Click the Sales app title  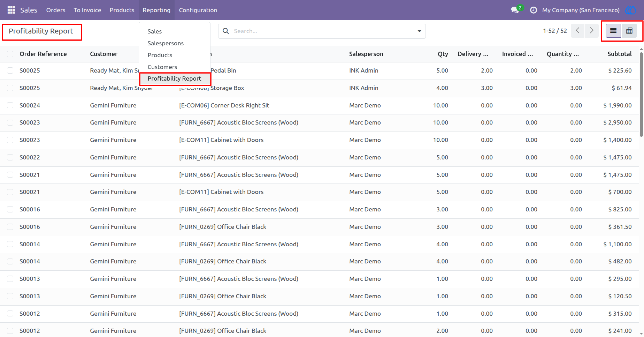pos(29,10)
